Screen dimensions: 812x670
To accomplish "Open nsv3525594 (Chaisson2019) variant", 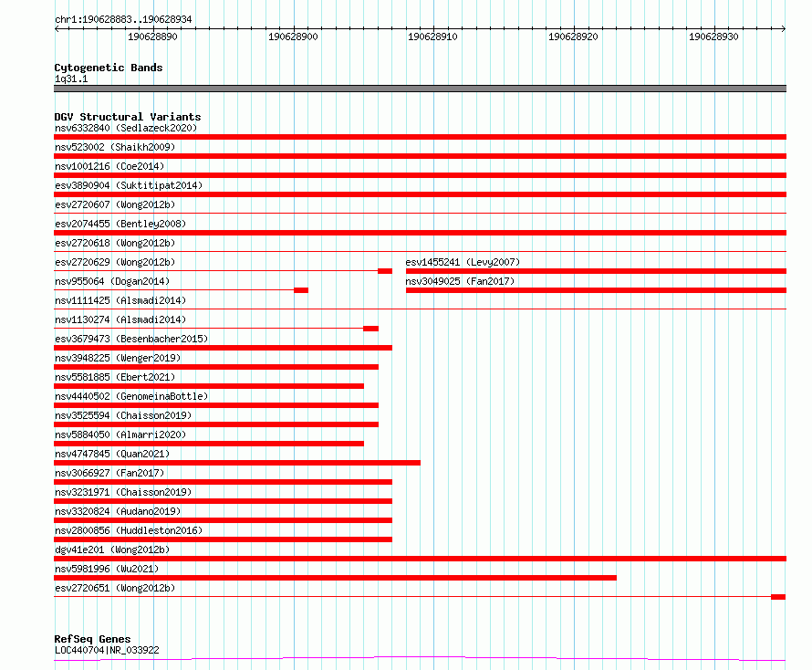I will point(123,415).
